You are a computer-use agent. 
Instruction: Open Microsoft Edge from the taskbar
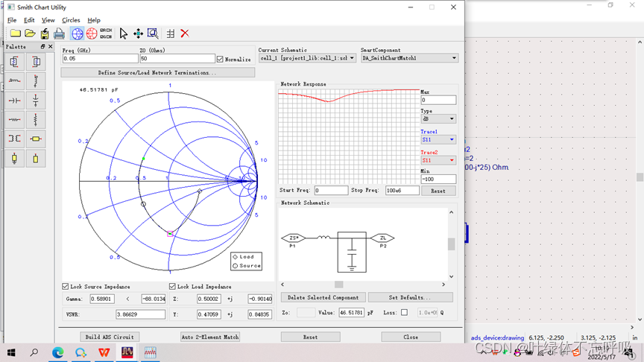pyautogui.click(x=58, y=352)
